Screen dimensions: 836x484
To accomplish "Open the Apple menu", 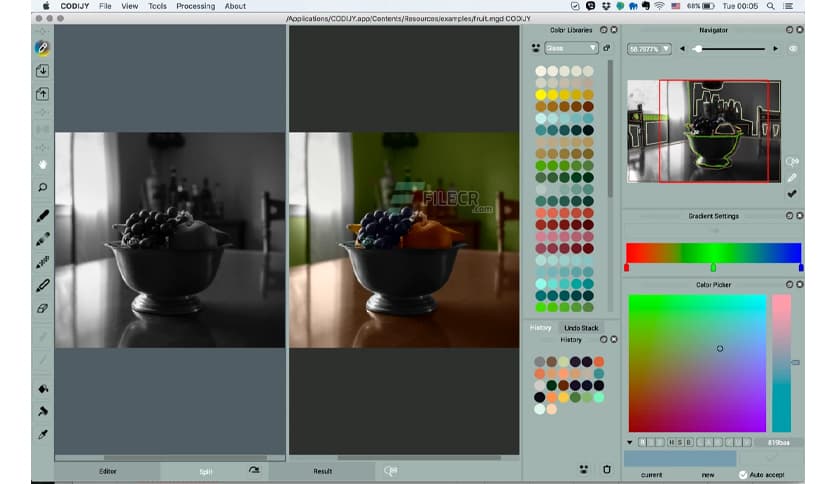I will (x=46, y=6).
